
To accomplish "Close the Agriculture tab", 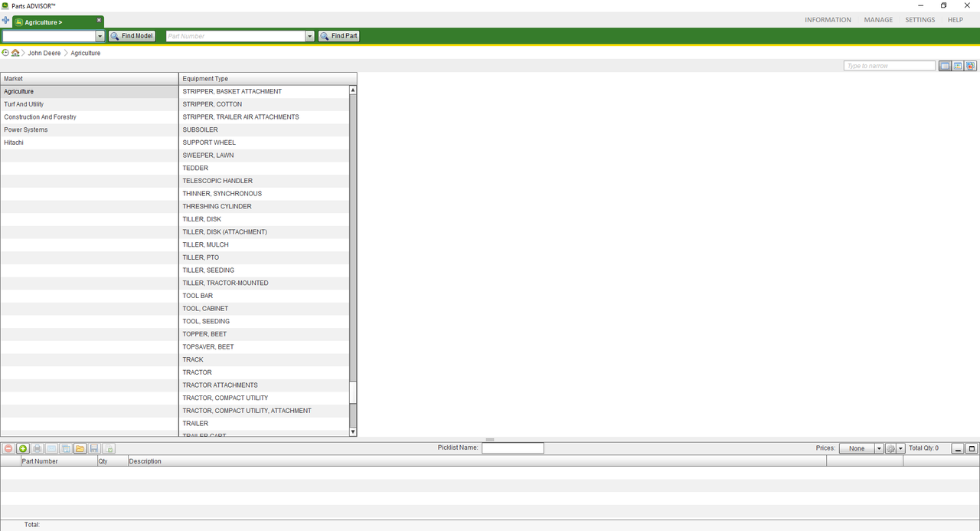I will point(99,21).
